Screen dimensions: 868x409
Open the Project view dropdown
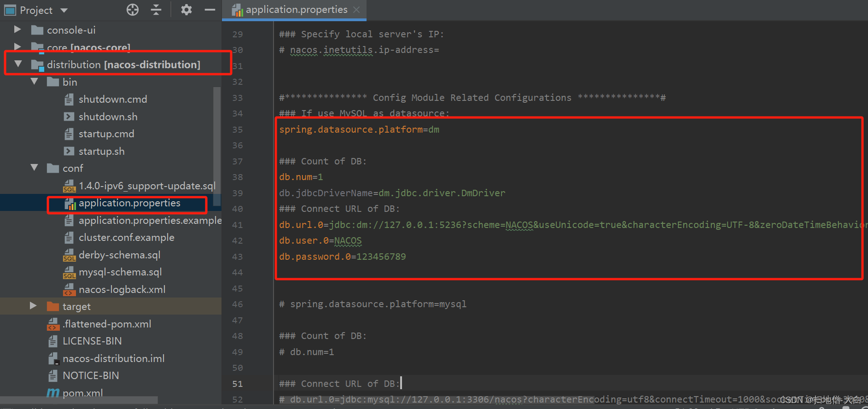pyautogui.click(x=64, y=10)
